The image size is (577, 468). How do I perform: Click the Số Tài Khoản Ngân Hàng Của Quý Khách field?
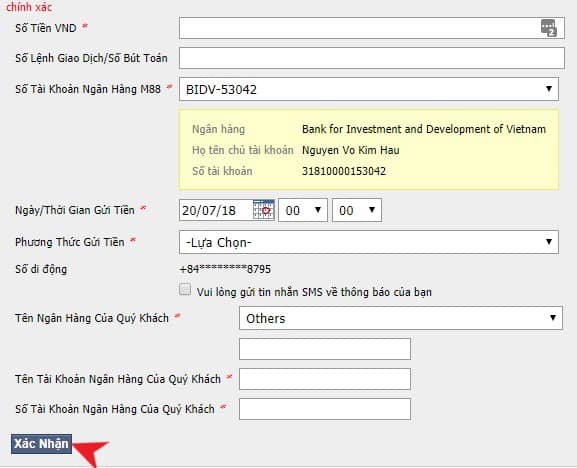(325, 409)
